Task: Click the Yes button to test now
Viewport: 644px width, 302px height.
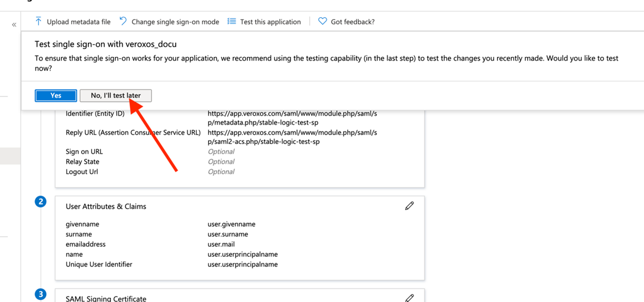Action: click(56, 95)
